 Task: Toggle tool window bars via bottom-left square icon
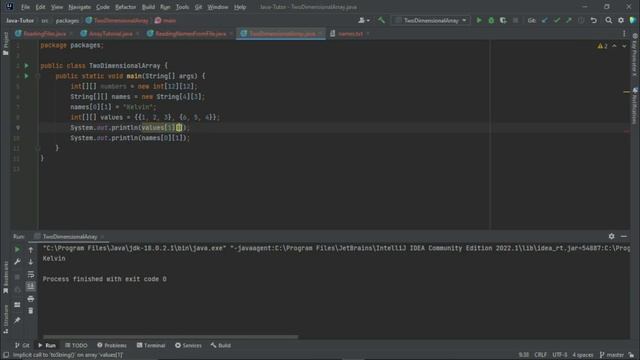(6, 355)
